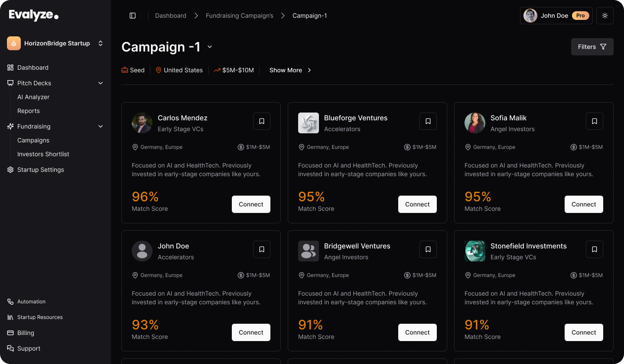This screenshot has width=624, height=364.
Task: Bookmark the Blueforge Ventures card
Action: (x=428, y=121)
